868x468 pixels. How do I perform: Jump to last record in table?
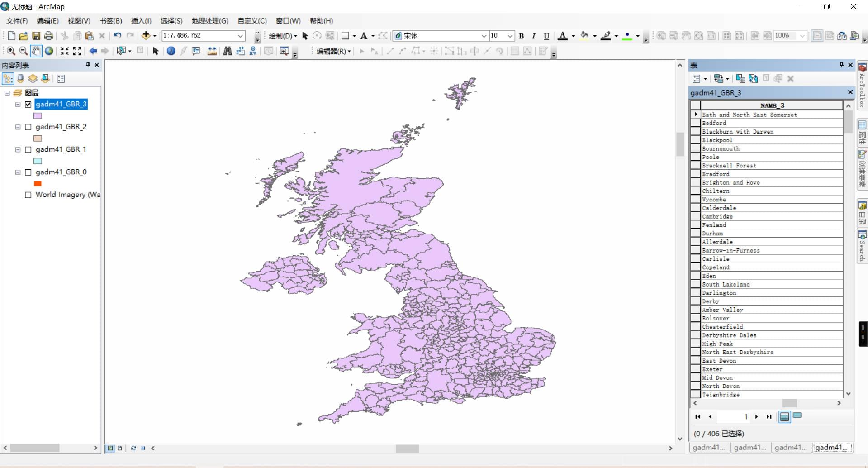769,417
